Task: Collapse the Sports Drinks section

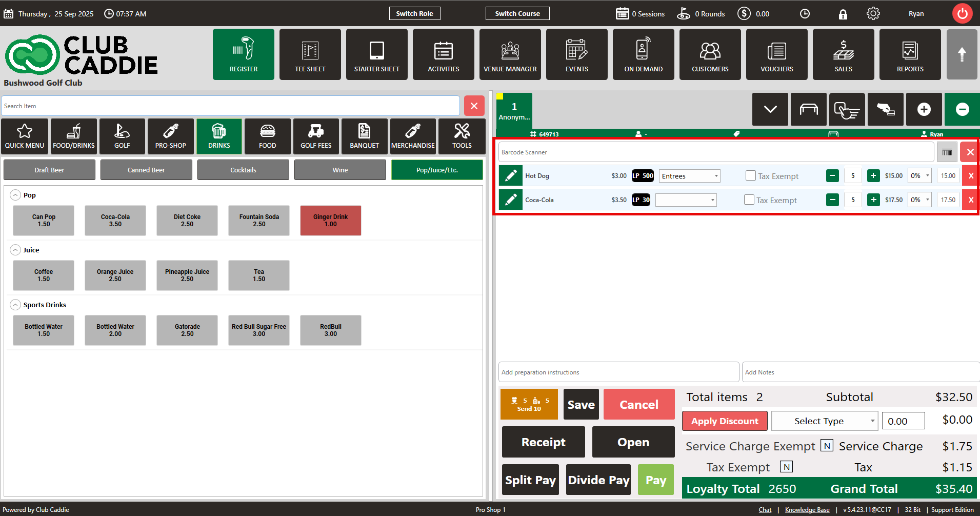Action: coord(16,305)
